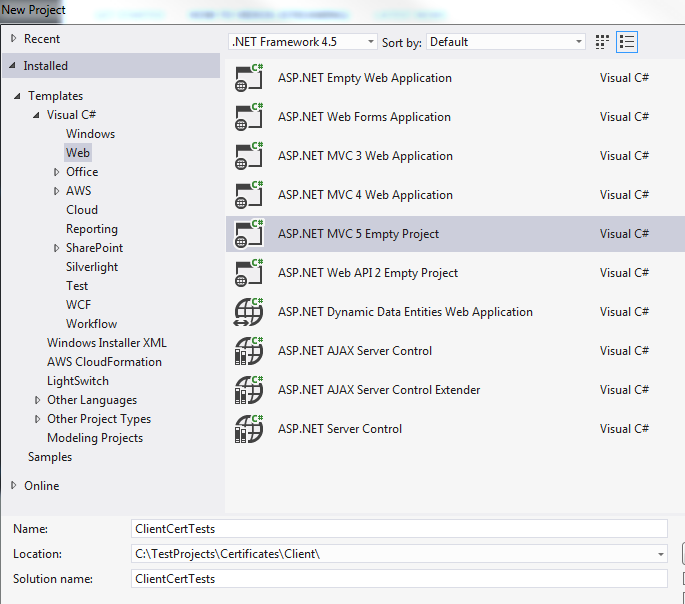The width and height of the screenshot is (685, 604).
Task: Click the ASP.NET MVC 5 Empty Project icon
Action: [x=249, y=234]
